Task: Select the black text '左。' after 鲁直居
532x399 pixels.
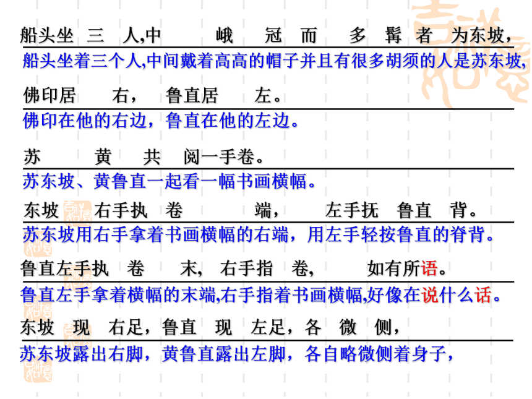Action: [268, 95]
